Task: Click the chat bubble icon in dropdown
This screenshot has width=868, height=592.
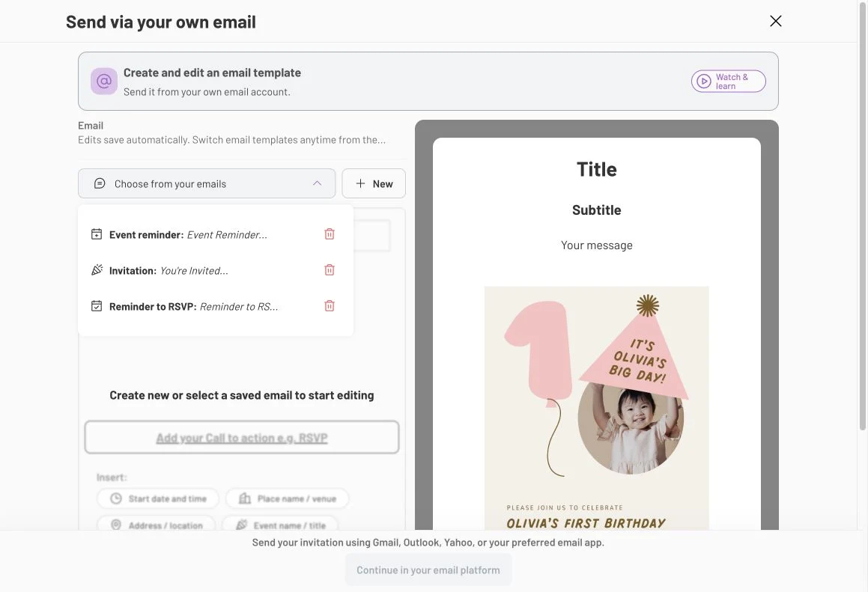Action: click(x=100, y=183)
